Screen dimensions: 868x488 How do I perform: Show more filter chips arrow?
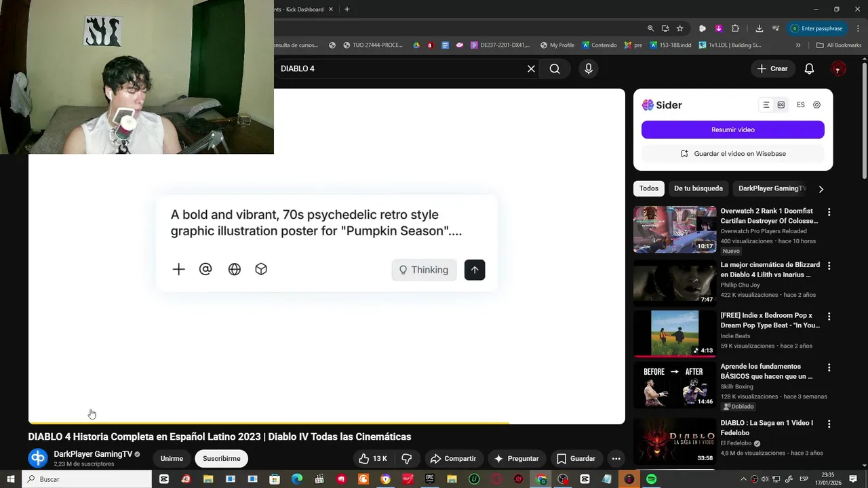(x=821, y=189)
